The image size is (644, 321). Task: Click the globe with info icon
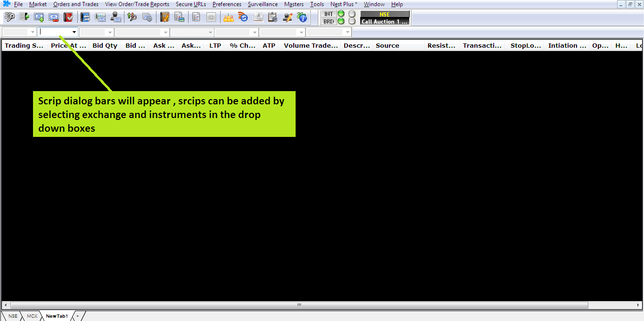click(x=302, y=17)
